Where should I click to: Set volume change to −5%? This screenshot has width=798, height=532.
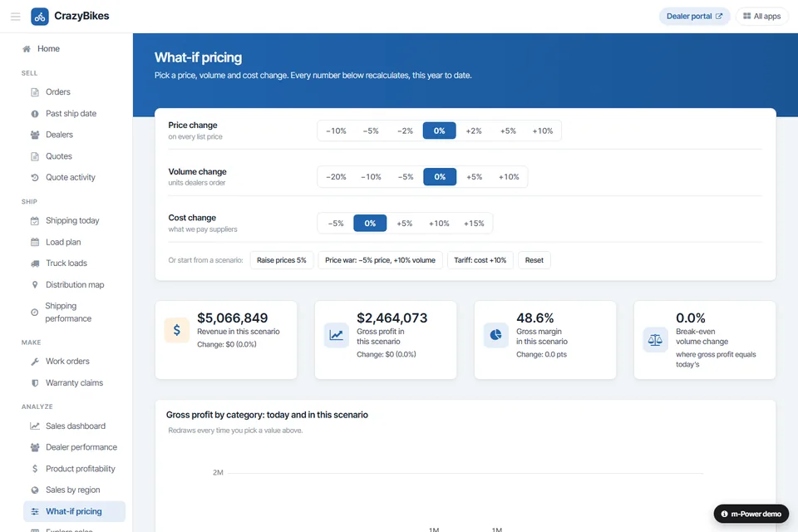(406, 177)
